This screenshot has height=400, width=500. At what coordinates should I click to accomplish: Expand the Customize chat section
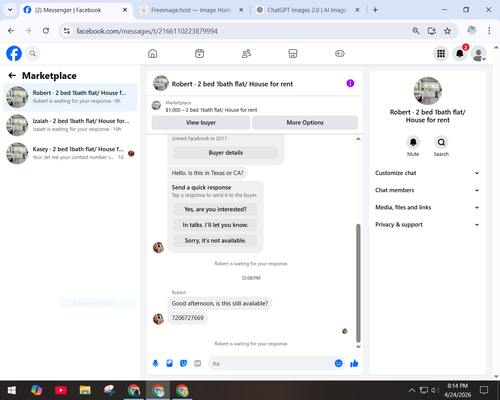coord(427,173)
